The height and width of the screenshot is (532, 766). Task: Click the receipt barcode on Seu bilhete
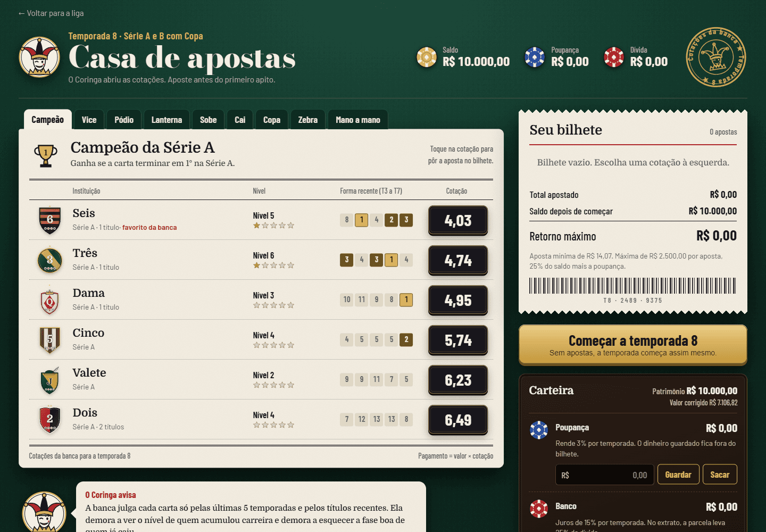tap(632, 286)
